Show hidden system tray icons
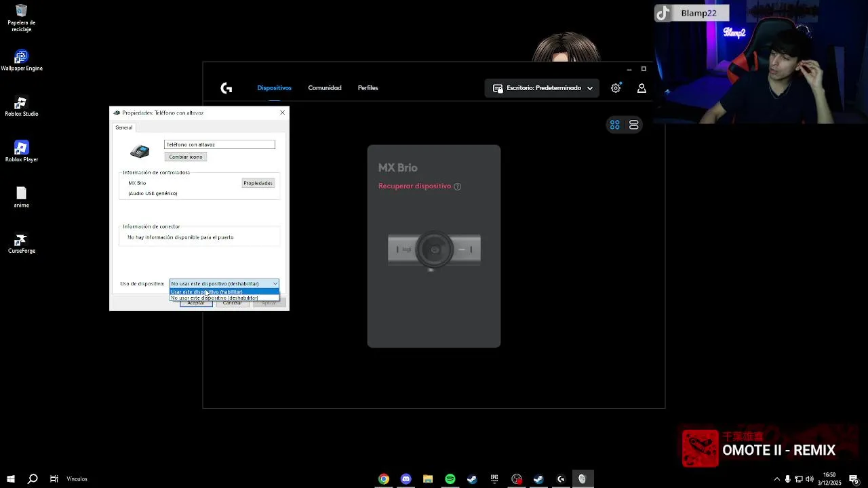The image size is (868, 488). click(x=776, y=479)
